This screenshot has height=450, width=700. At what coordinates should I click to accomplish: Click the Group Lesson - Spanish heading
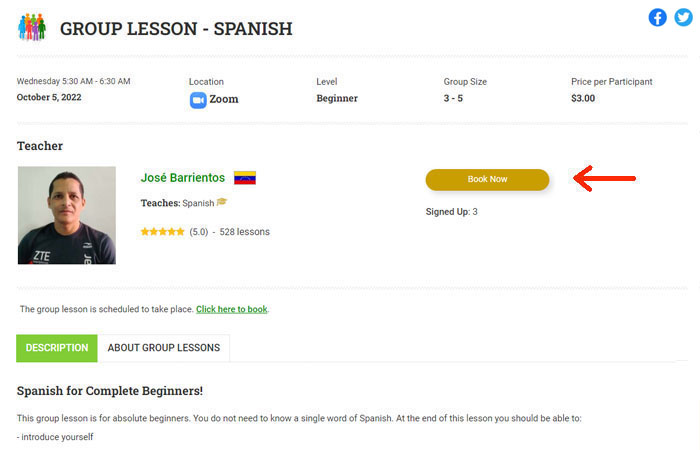pyautogui.click(x=176, y=29)
